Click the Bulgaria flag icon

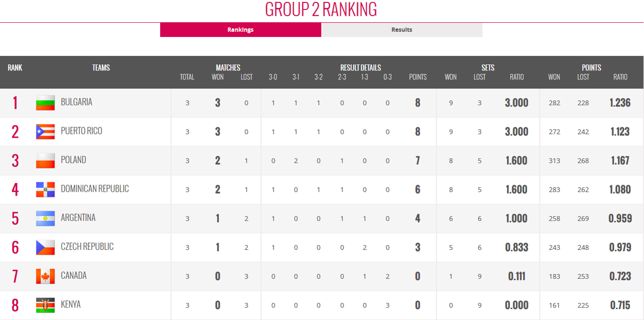tap(45, 103)
